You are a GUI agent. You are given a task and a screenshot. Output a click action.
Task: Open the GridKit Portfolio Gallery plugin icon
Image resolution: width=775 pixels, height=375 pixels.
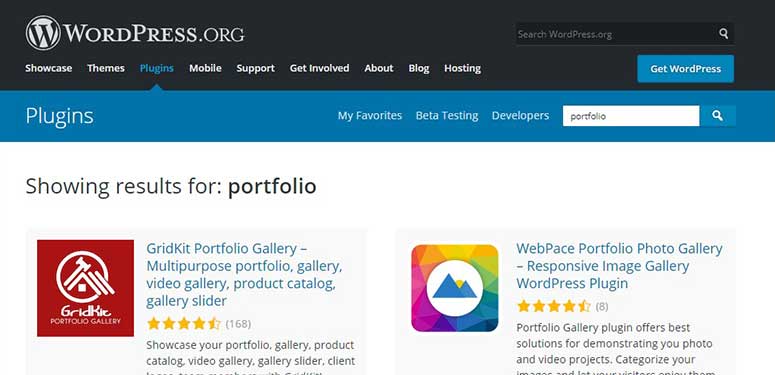[x=86, y=288]
